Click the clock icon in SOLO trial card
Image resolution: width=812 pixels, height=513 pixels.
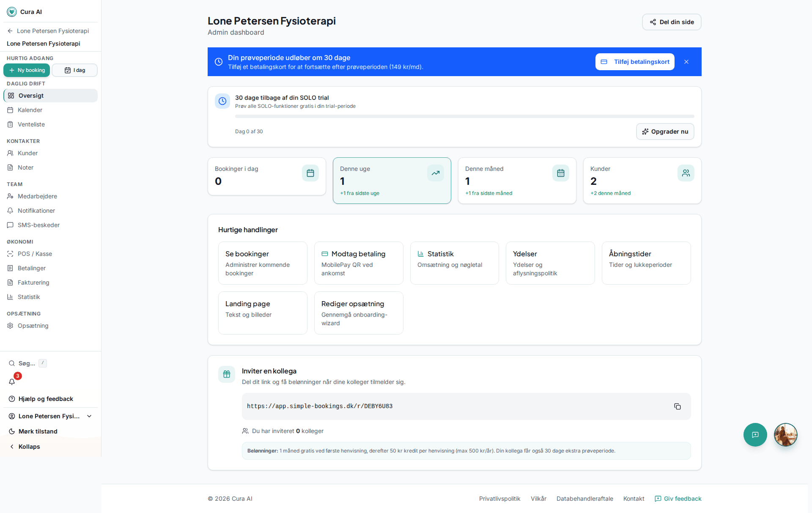point(222,101)
